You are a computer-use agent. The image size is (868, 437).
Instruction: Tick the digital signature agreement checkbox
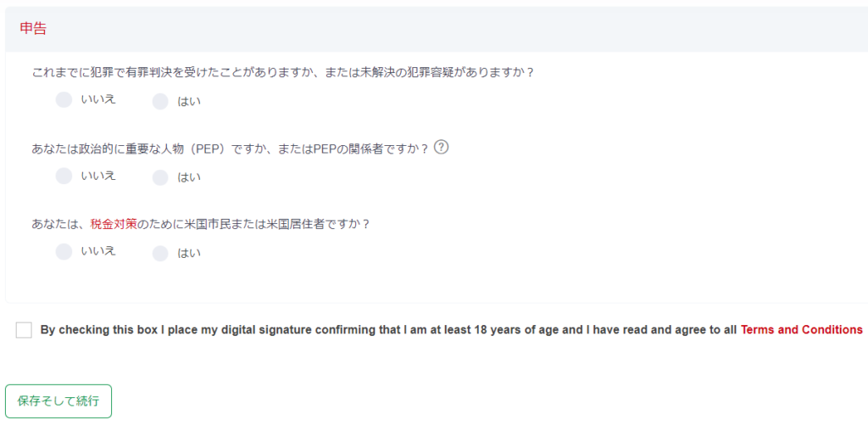24,330
